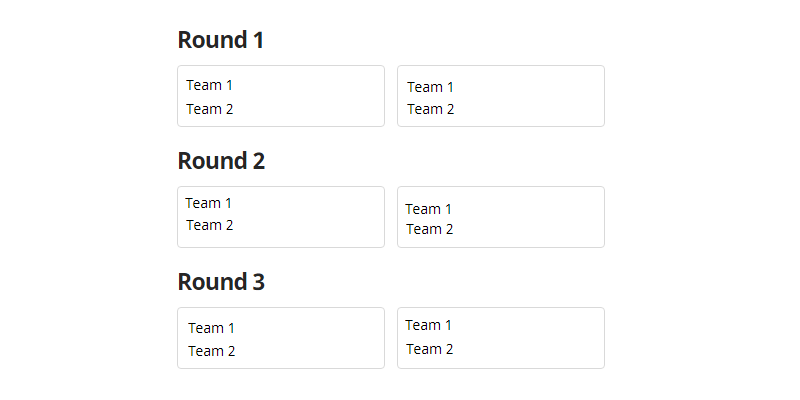Choose Team 1 in Round 2's right match
The width and height of the screenshot is (800, 400).
pos(428,209)
